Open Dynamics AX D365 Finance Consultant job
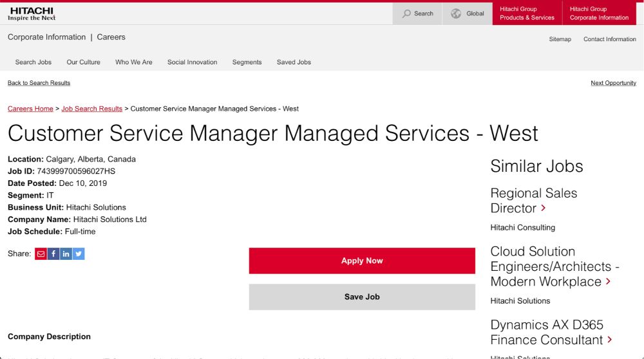The height and width of the screenshot is (359, 644). pos(547,333)
